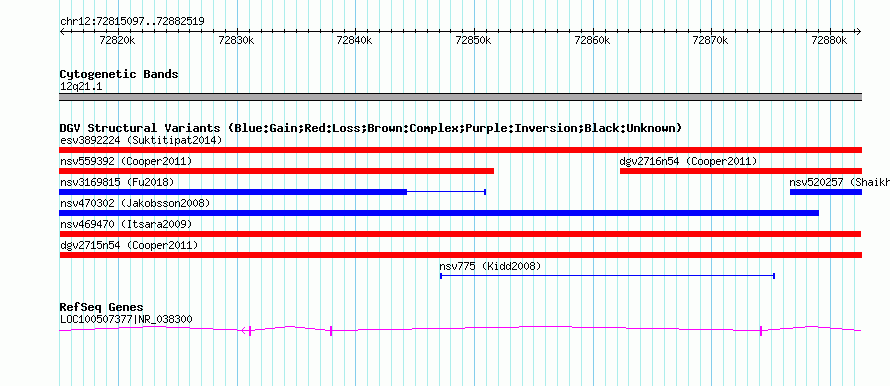Viewport: 890px width, 386px height.
Task: Click the 72870k scale tick label
Action: [x=711, y=40]
